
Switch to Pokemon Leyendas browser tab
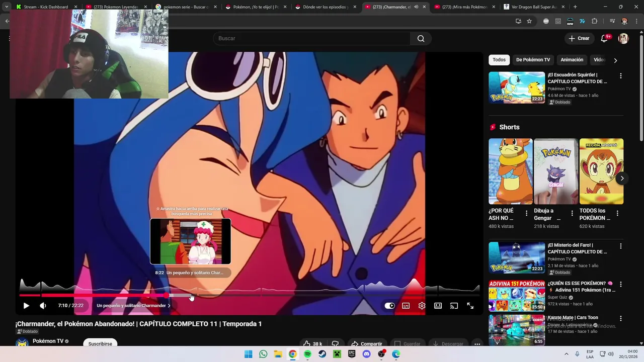tap(115, 7)
